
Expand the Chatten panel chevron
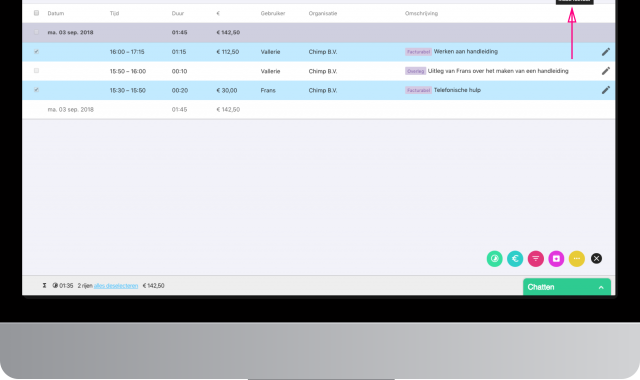coord(601,287)
